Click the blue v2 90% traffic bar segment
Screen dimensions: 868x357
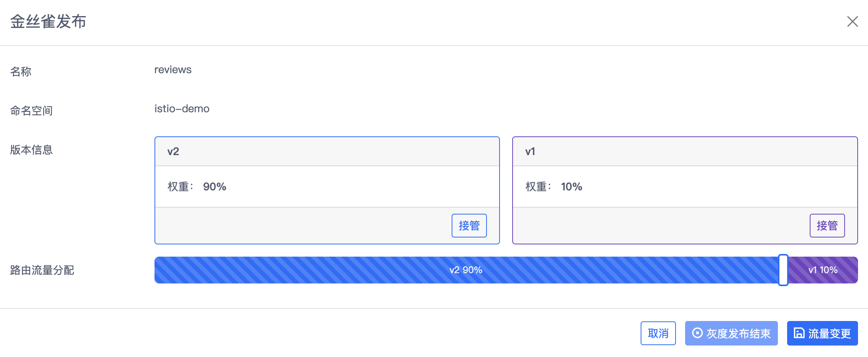pyautogui.click(x=466, y=270)
